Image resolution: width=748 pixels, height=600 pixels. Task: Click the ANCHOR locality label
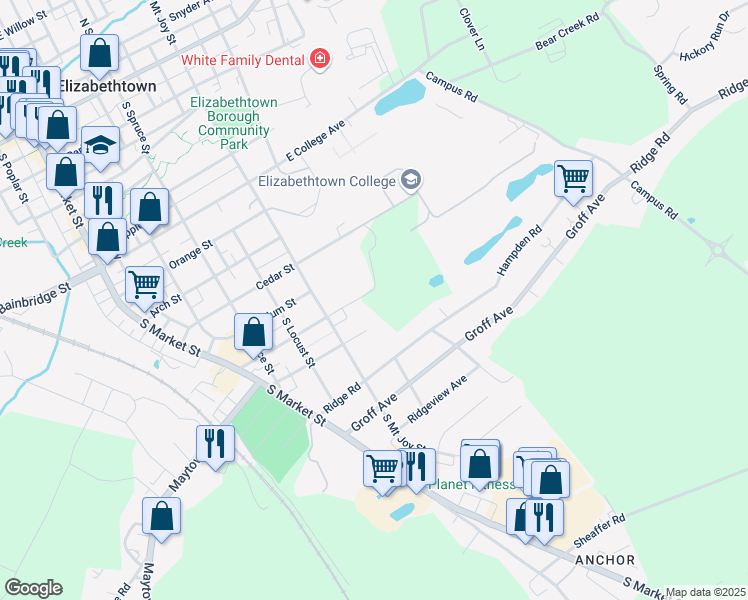[605, 560]
